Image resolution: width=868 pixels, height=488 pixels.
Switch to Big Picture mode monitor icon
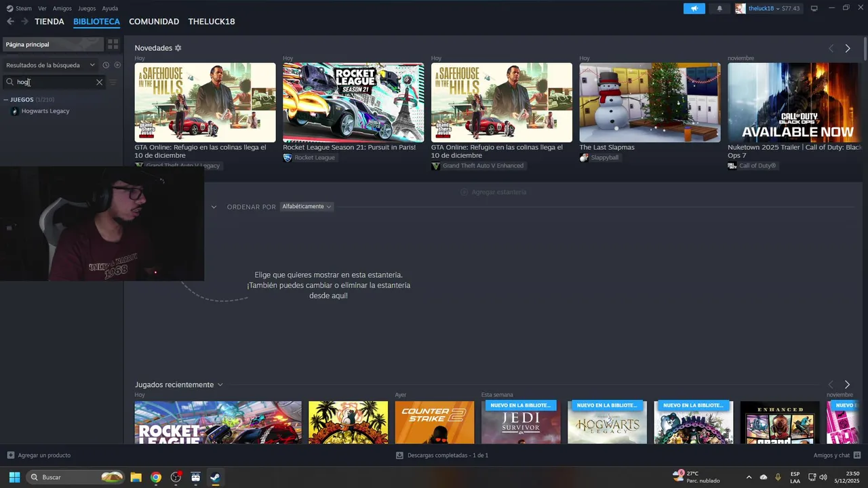coord(814,9)
